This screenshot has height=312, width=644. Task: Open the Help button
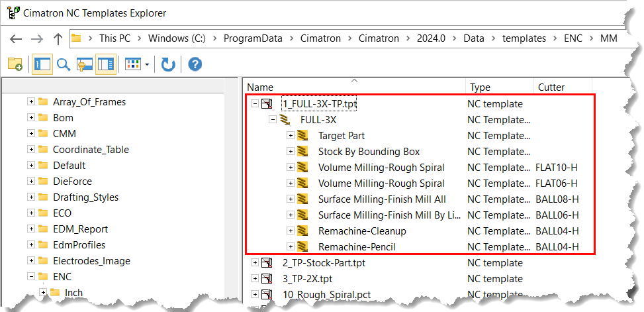pos(195,64)
